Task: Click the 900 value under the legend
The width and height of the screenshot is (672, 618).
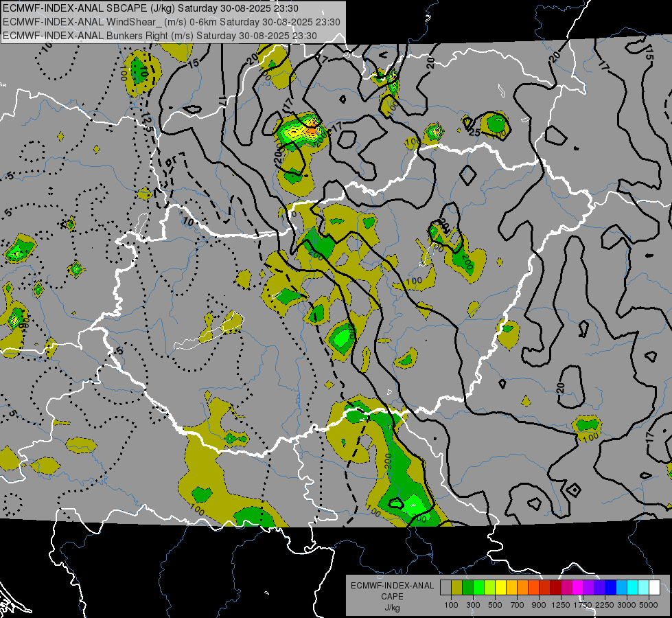Action: pyautogui.click(x=539, y=605)
